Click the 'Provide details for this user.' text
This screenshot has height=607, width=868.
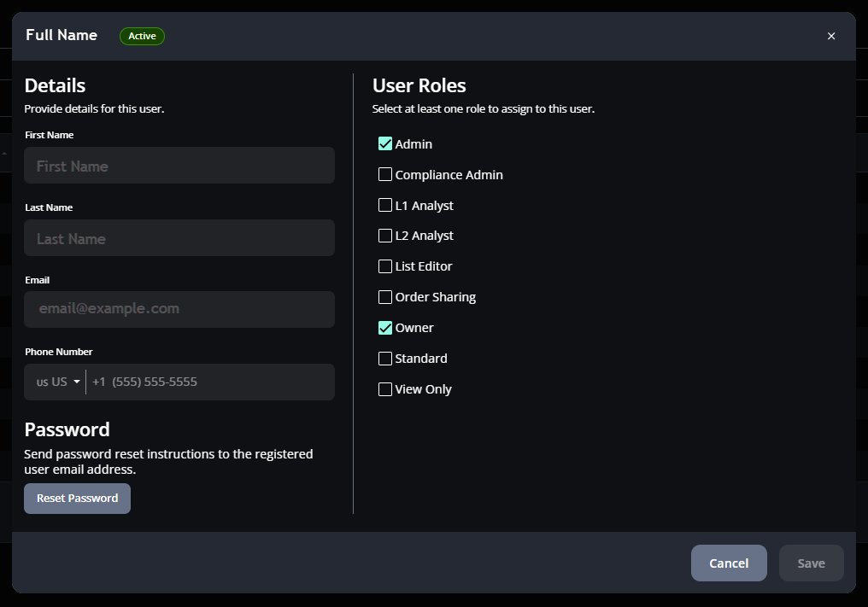[94, 109]
